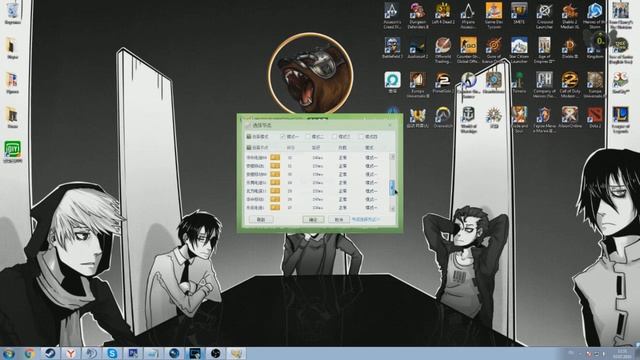
Task: Select the PlanetSide 2 icon
Action: (443, 83)
